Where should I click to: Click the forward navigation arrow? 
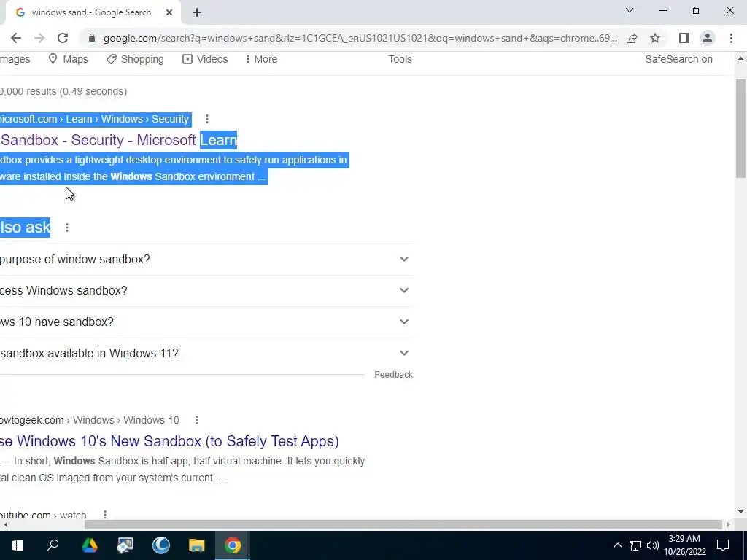pyautogui.click(x=39, y=38)
